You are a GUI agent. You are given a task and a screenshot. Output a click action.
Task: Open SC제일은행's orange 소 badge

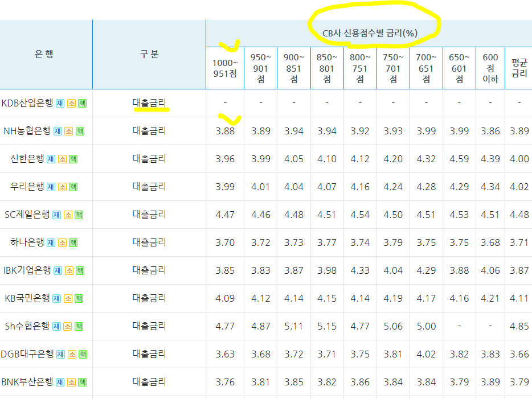(68, 215)
